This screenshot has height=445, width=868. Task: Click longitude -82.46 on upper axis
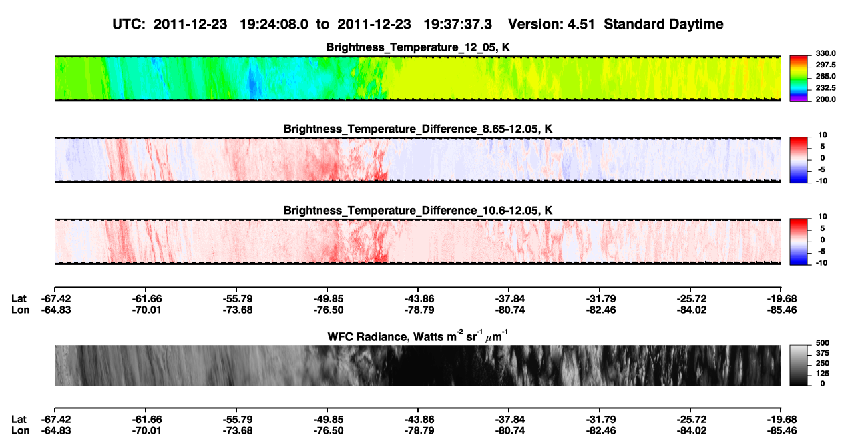pos(600,310)
